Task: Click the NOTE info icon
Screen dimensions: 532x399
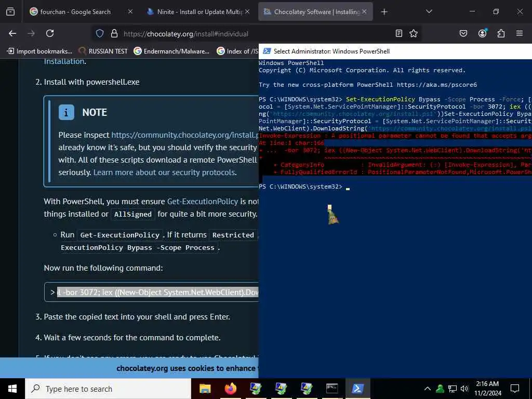Action: tap(66, 112)
